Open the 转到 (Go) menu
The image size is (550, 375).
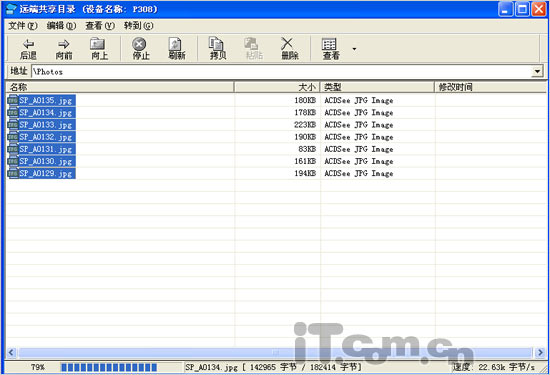click(x=138, y=26)
